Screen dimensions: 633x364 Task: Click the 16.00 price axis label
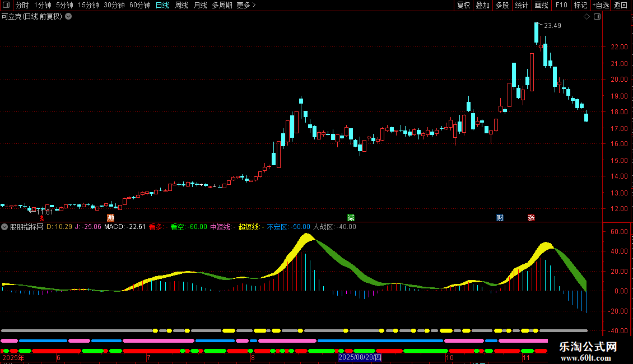[x=619, y=144]
